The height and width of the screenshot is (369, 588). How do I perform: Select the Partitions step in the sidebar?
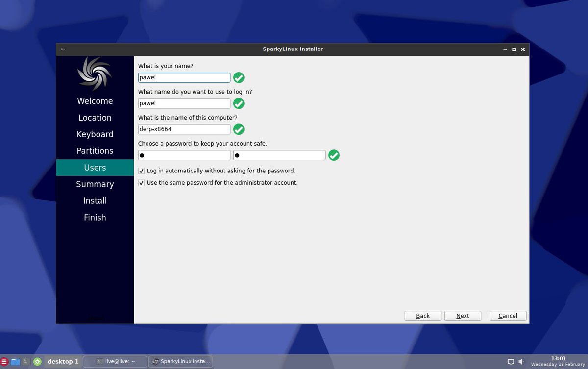[x=95, y=151]
